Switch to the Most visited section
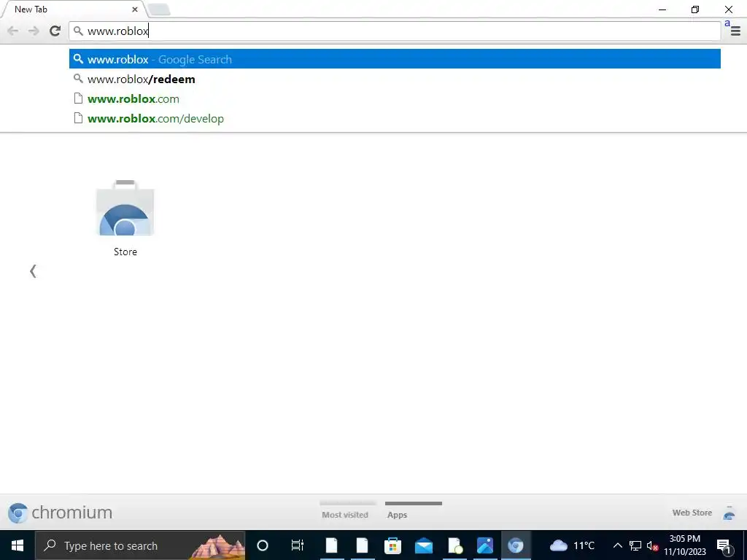 pyautogui.click(x=345, y=510)
